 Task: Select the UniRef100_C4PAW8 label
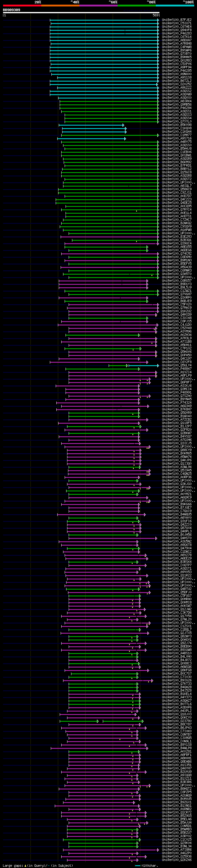177,47
